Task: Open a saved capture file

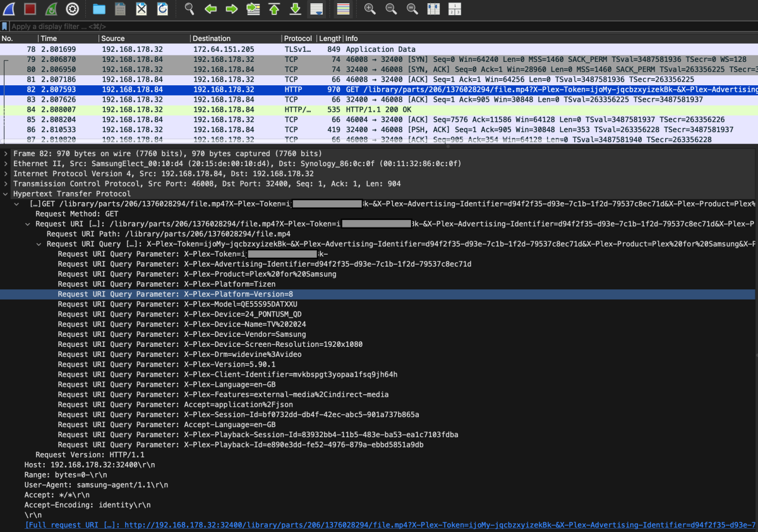Action: pos(98,9)
